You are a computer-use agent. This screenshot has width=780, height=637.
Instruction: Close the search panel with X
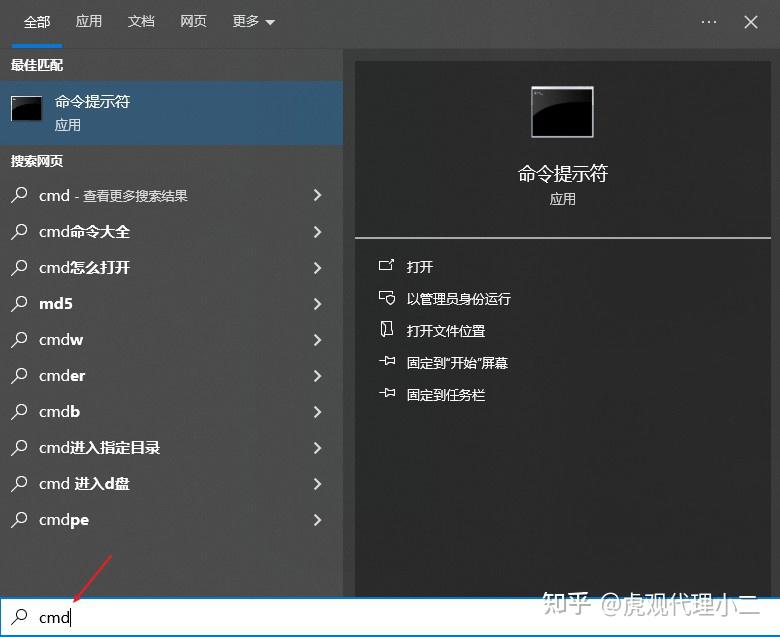[751, 22]
